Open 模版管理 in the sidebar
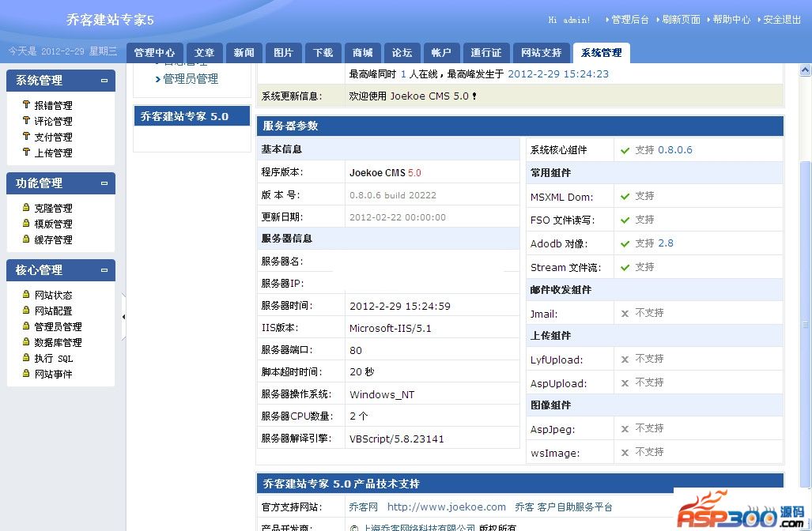812x531 pixels. pyautogui.click(x=53, y=224)
